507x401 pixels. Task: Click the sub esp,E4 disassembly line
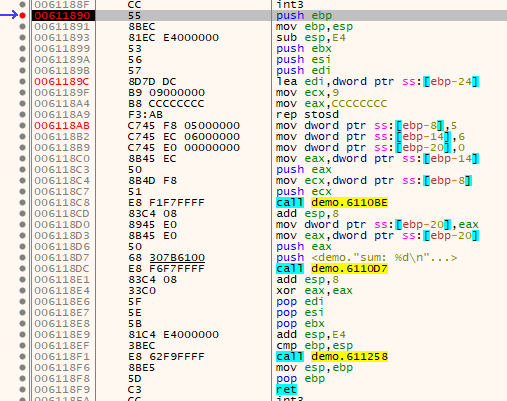pos(311,37)
